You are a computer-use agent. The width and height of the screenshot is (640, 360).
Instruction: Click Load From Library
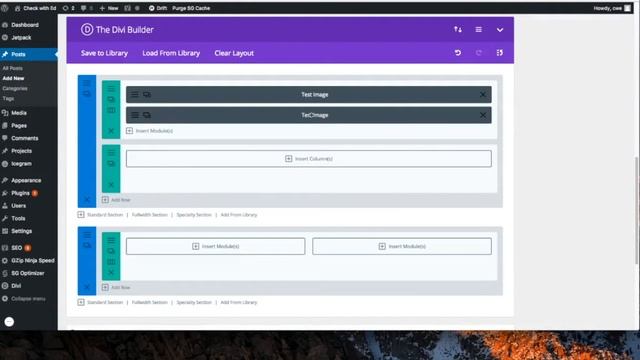click(171, 53)
